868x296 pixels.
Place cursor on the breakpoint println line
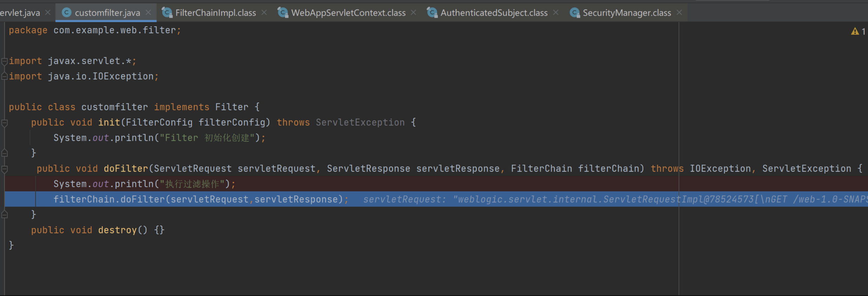click(144, 184)
